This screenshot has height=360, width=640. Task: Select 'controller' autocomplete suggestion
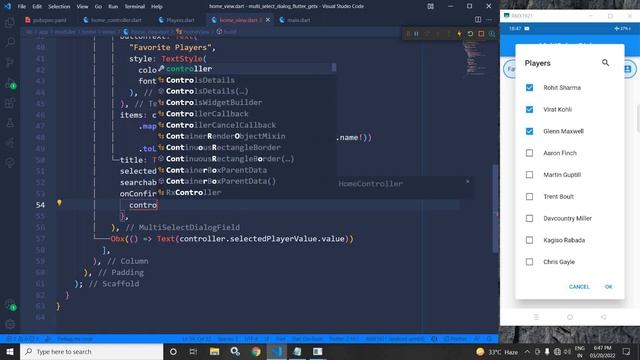[x=247, y=69]
